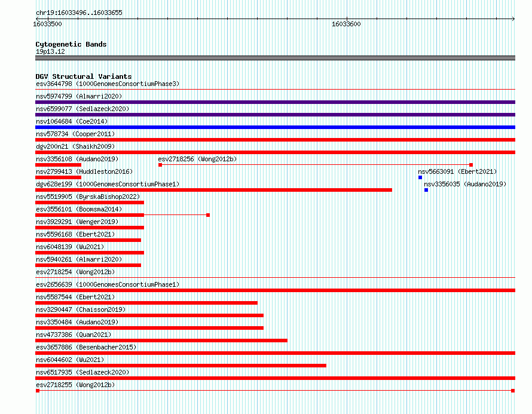Click the left end marker of esv2718255

(x=38, y=391)
